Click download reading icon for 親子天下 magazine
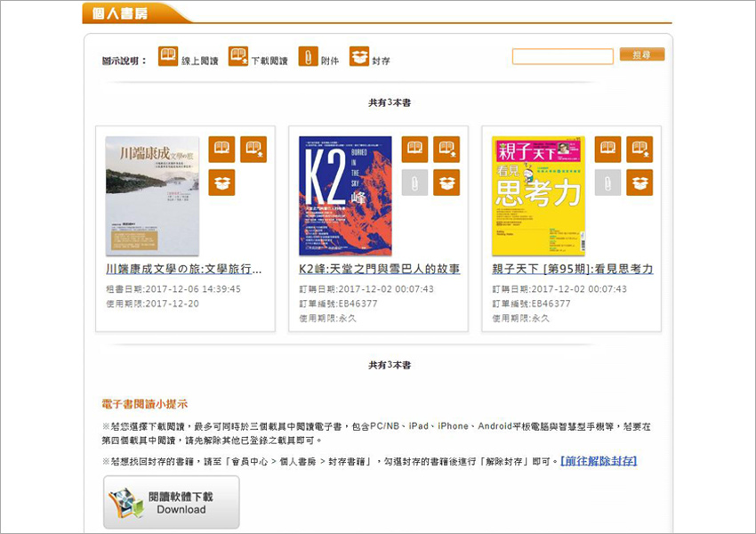Viewport: 756px width, 534px height. [639, 150]
